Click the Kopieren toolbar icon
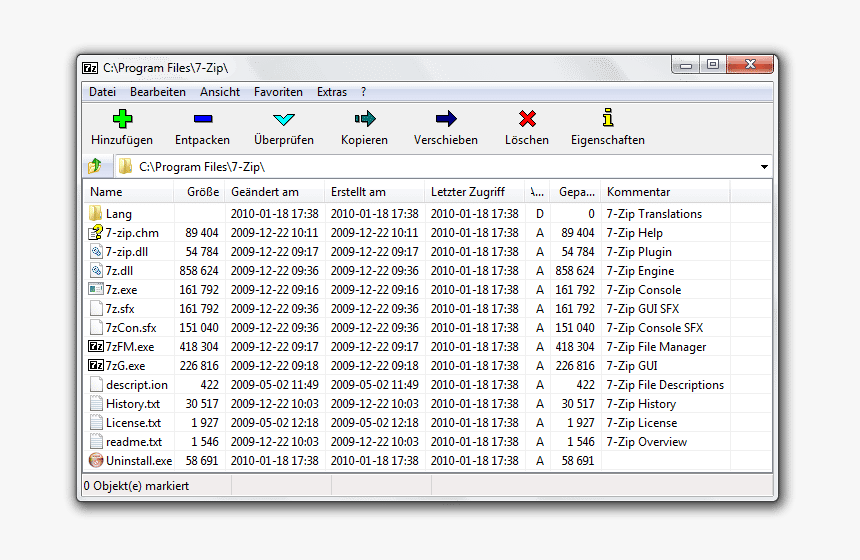 pyautogui.click(x=364, y=119)
